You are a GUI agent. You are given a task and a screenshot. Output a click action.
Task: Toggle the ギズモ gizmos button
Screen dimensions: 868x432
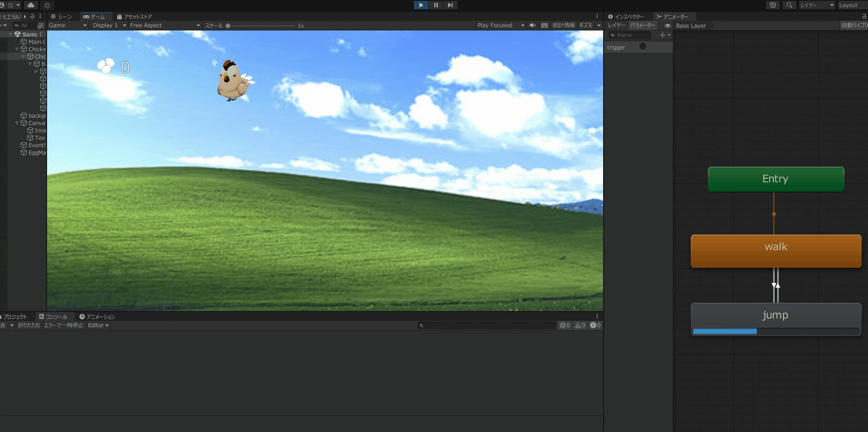[586, 25]
